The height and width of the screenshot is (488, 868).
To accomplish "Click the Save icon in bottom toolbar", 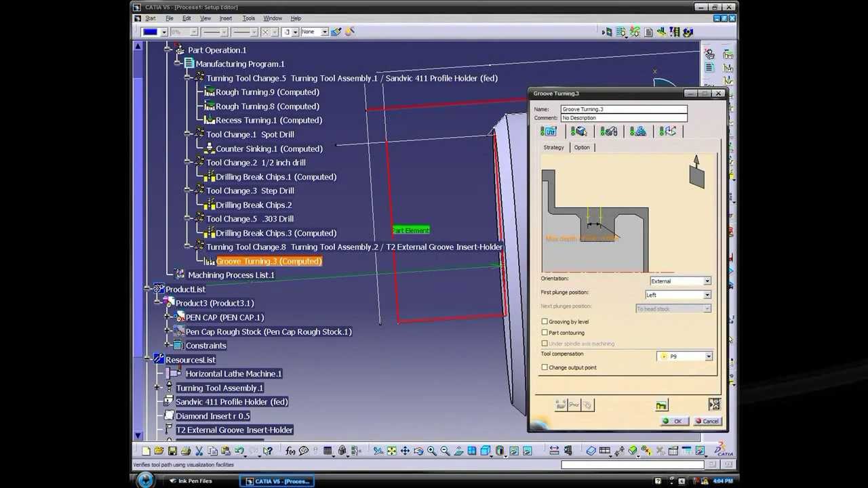I will coord(172,451).
